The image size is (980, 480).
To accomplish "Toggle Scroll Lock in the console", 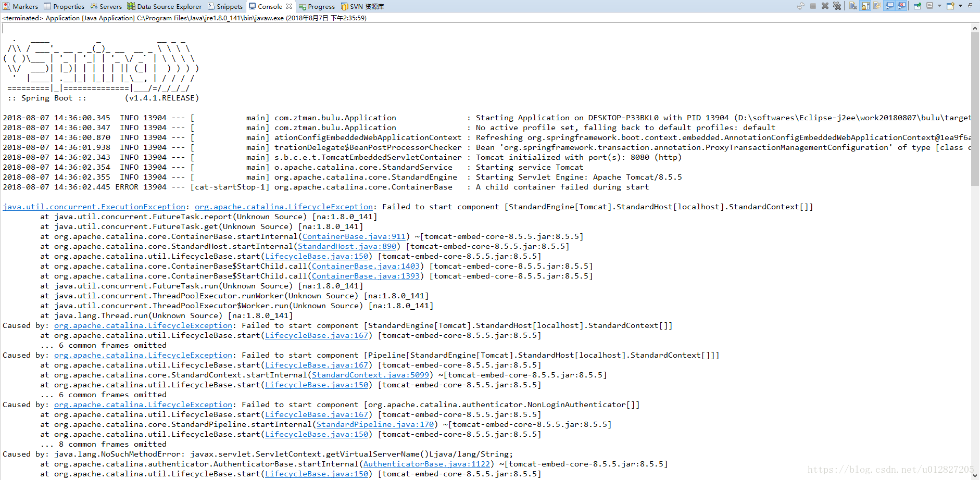I will click(x=865, y=6).
